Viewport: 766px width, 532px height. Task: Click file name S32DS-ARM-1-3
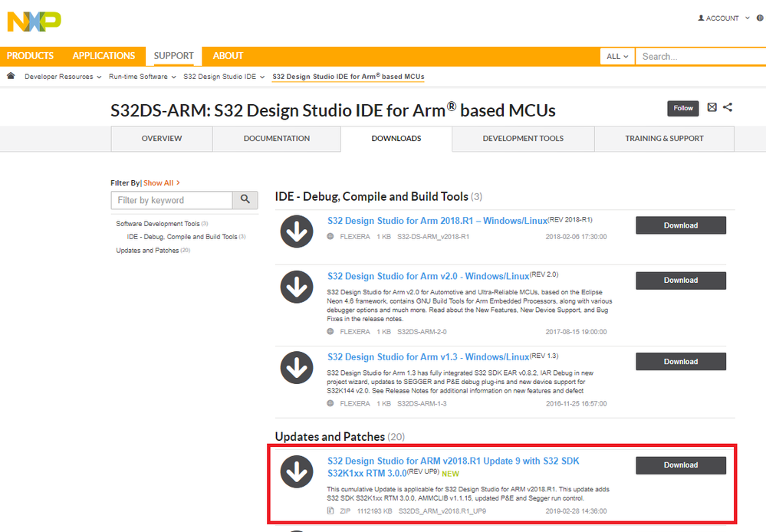tap(422, 404)
